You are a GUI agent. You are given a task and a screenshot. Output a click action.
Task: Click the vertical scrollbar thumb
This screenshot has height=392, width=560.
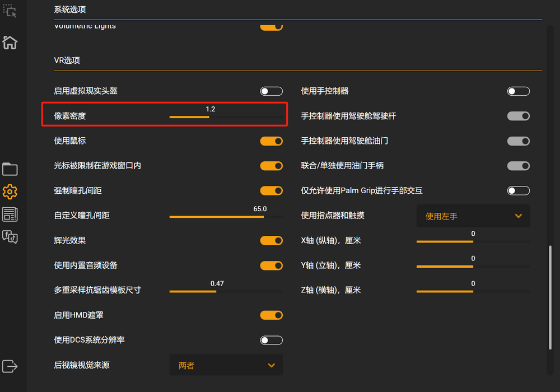pyautogui.click(x=550, y=297)
